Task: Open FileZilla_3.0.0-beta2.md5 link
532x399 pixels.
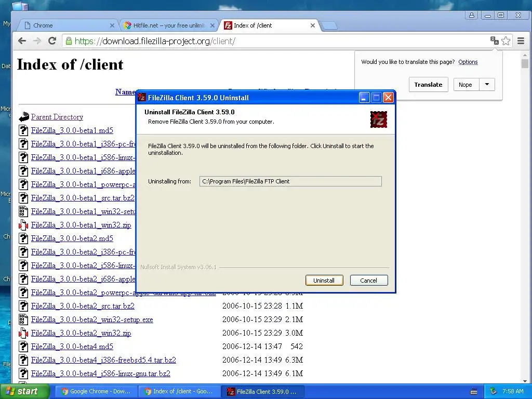Action: (x=72, y=238)
